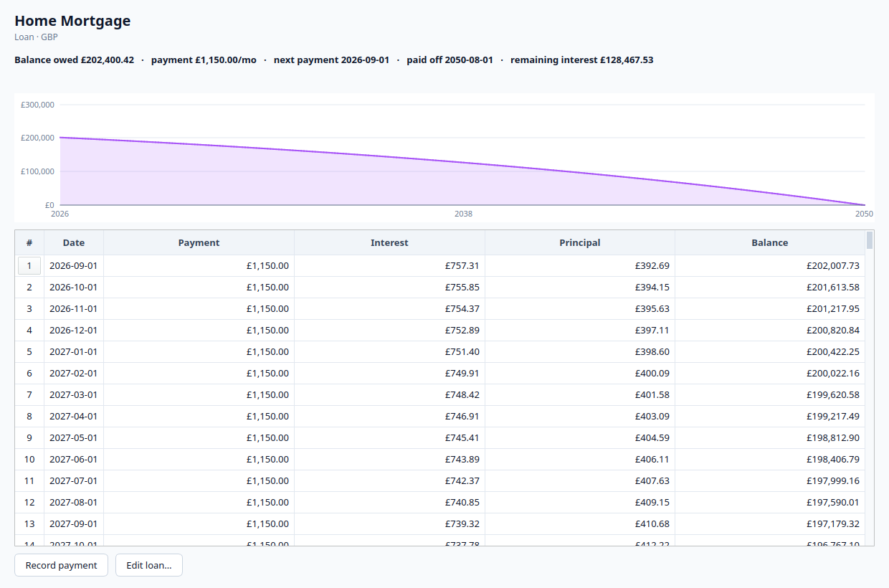
Task: Click balance value £197,179.32
Action: (833, 524)
